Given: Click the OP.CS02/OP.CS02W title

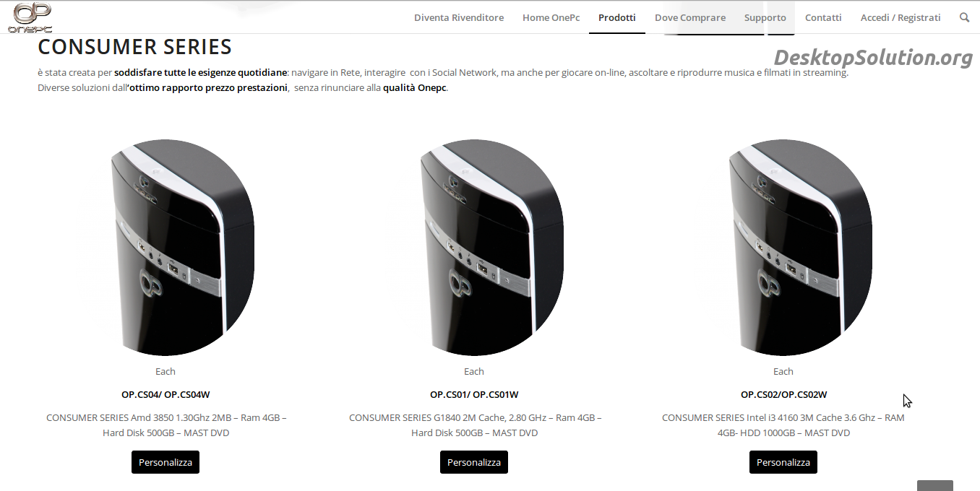Looking at the screenshot, I should pos(783,394).
